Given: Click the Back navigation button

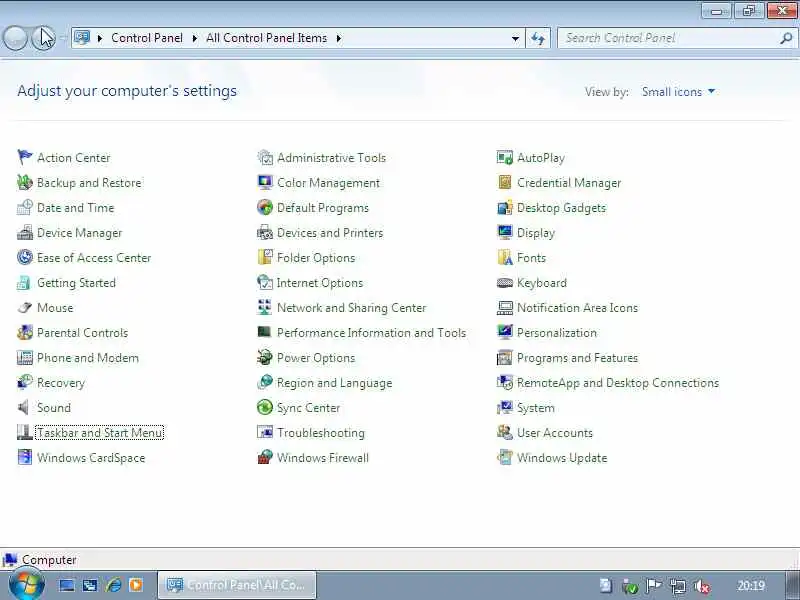Looking at the screenshot, I should pos(14,38).
